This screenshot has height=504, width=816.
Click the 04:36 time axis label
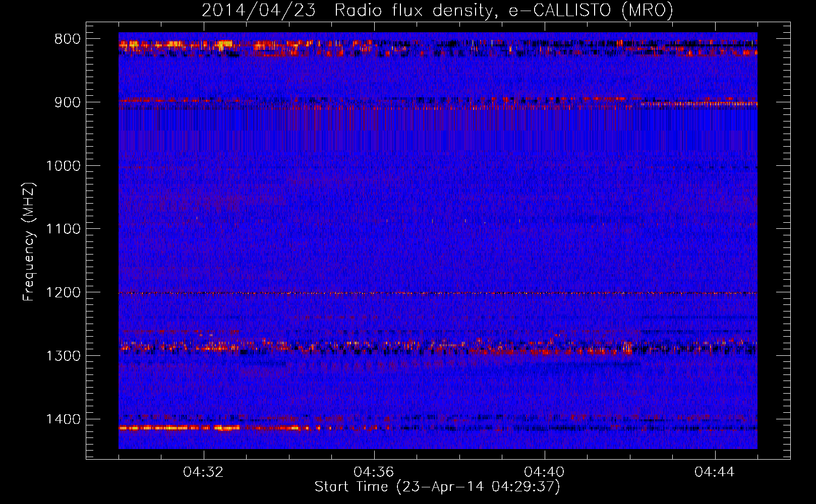pyautogui.click(x=374, y=472)
